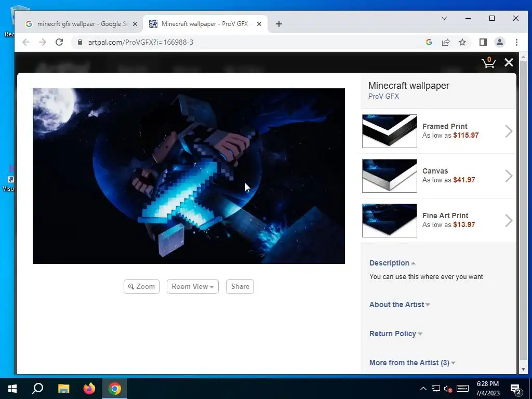Click the Google icon in address bar
532x399 pixels.
[x=429, y=42]
